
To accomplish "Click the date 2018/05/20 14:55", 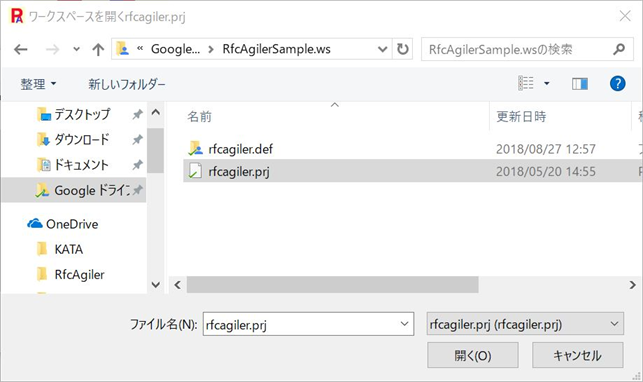I will (545, 171).
